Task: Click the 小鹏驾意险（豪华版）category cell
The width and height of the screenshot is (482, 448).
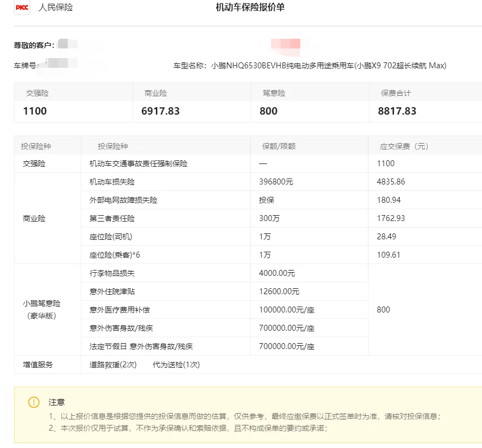Action: [41, 310]
